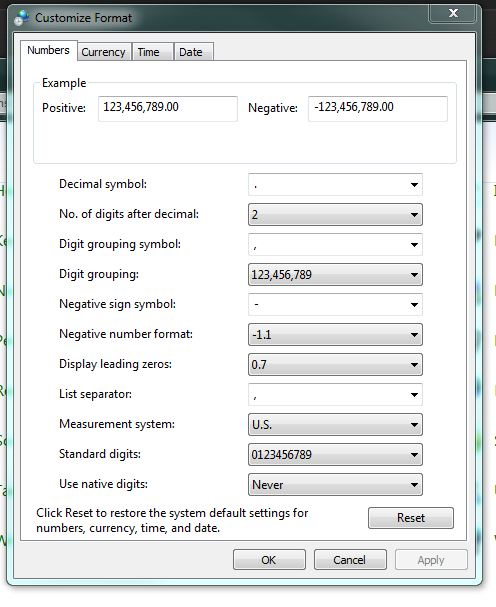
Task: Expand the Use native digits dropdown
Action: (x=335, y=485)
